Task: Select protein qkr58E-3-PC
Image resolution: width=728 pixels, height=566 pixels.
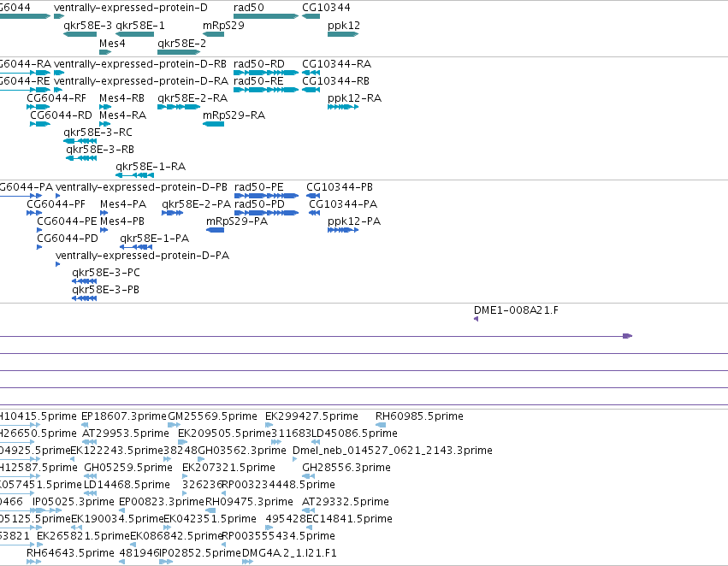Action: (106, 273)
